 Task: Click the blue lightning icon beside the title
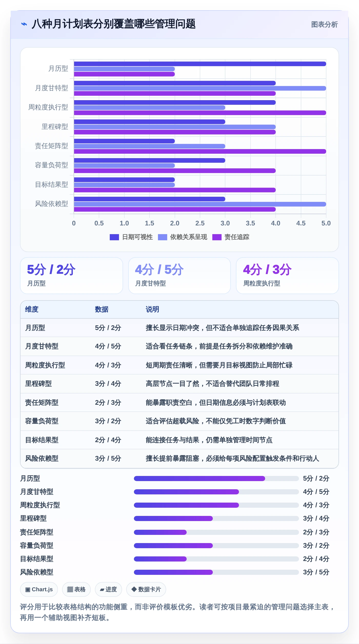coord(24,24)
